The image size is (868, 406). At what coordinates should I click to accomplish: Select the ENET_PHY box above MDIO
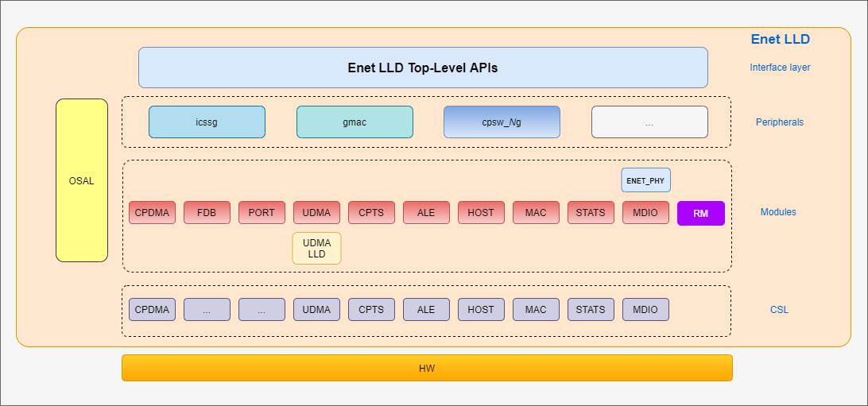pyautogui.click(x=645, y=180)
